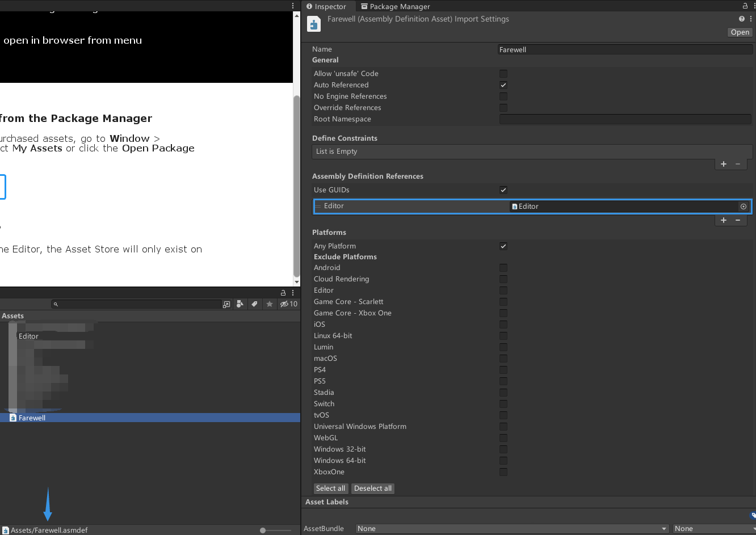Click the asmdef icon in the status path bar

coord(6,530)
